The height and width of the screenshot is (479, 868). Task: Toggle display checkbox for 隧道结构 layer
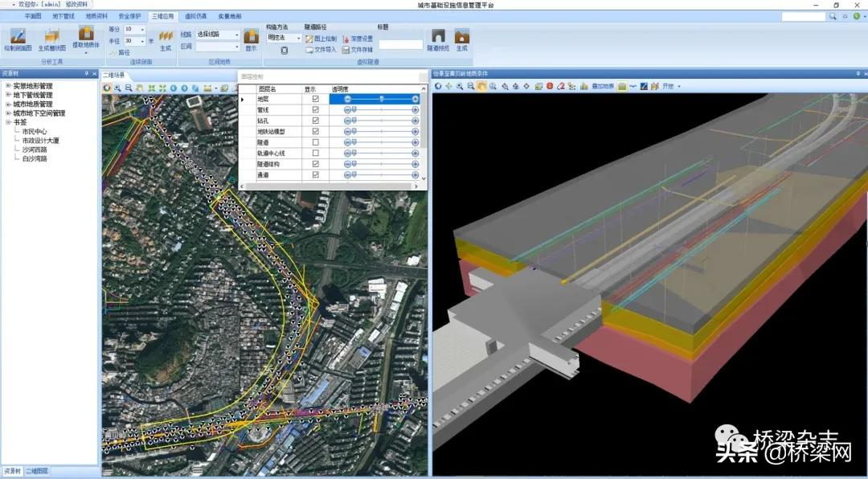[x=316, y=164]
